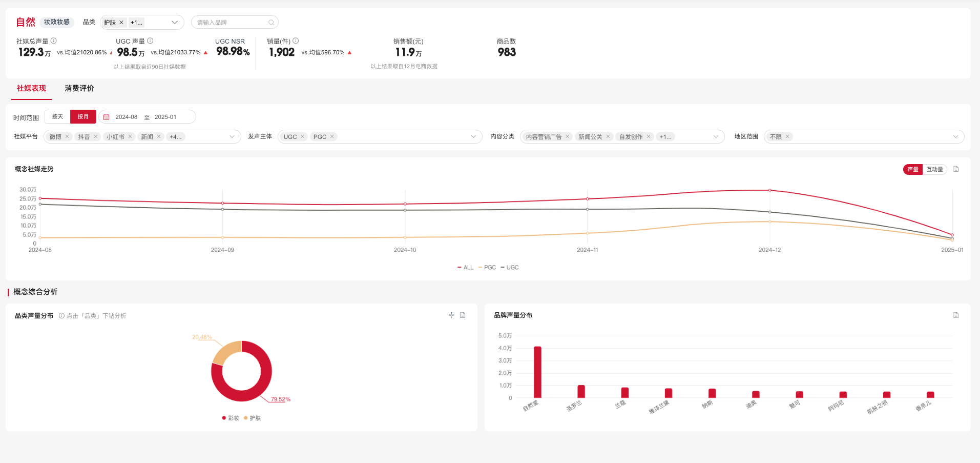Screen dimensions: 980x463
Task: Click drill-down icon in 品类声量分布
Action: [451, 315]
